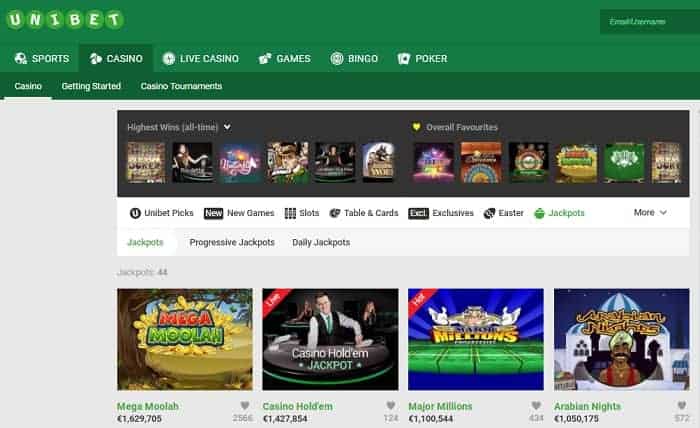Expand the More categories dropdown

(x=650, y=212)
